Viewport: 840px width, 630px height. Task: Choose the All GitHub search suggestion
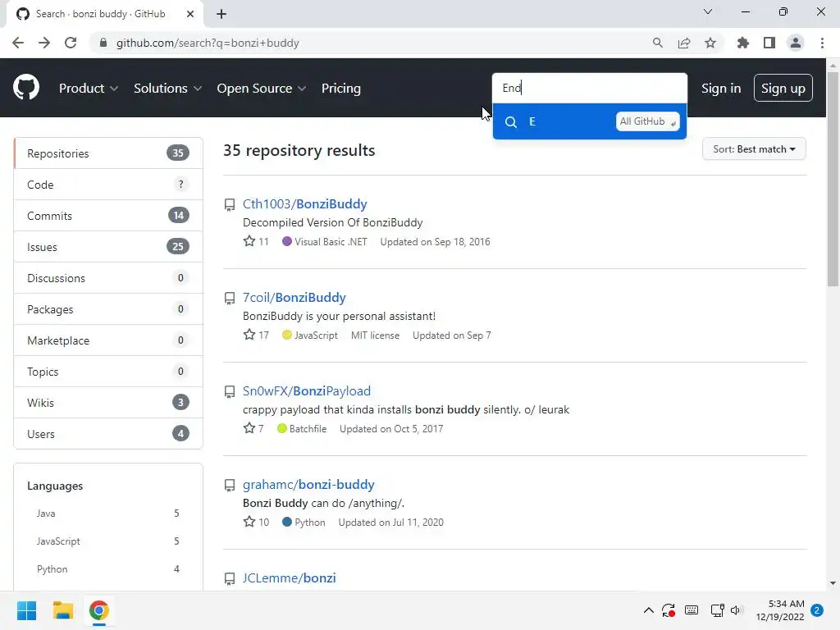pyautogui.click(x=589, y=121)
